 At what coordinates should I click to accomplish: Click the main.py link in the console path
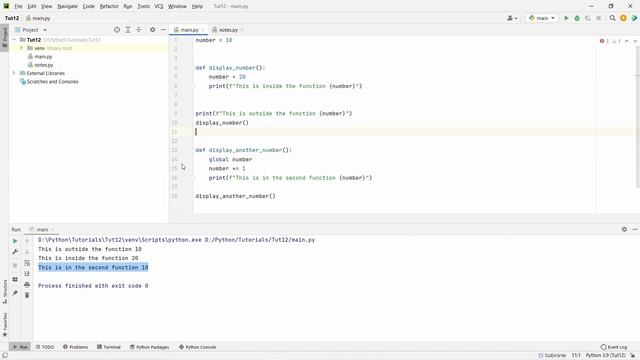click(260, 240)
